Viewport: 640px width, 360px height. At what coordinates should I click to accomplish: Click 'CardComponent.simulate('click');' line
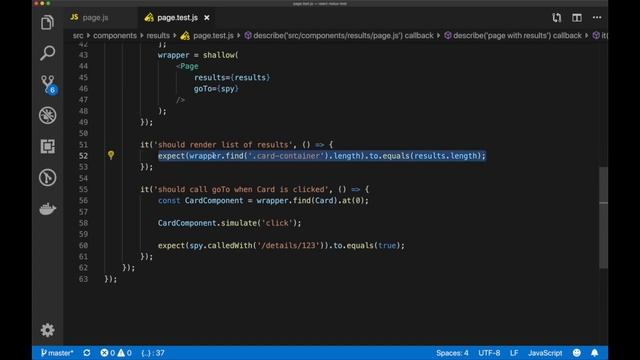click(x=229, y=223)
